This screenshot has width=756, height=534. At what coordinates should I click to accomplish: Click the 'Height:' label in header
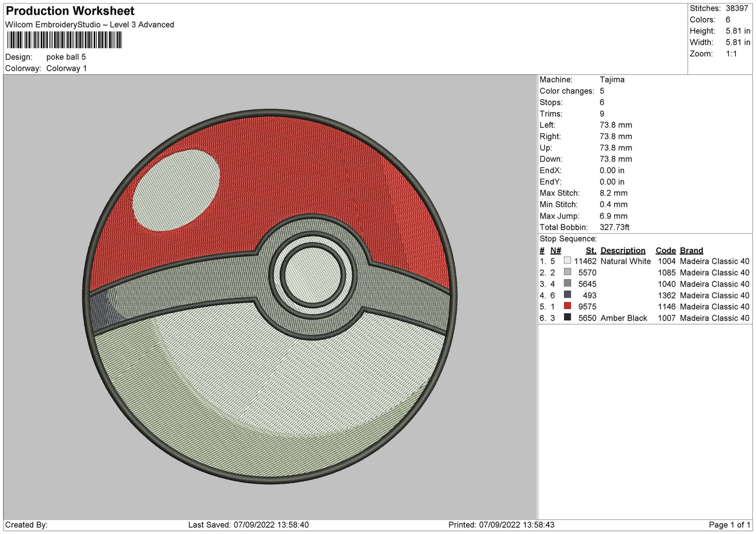[702, 31]
